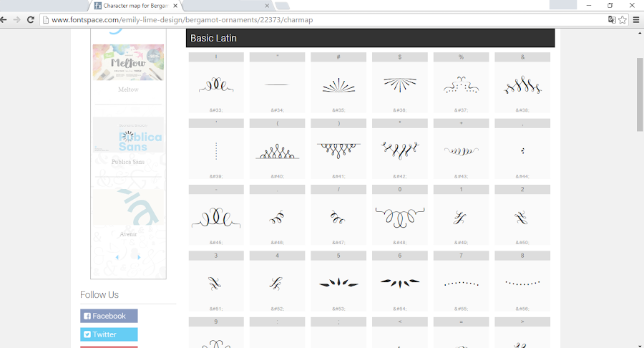Bookmark this page with the star icon

click(623, 20)
